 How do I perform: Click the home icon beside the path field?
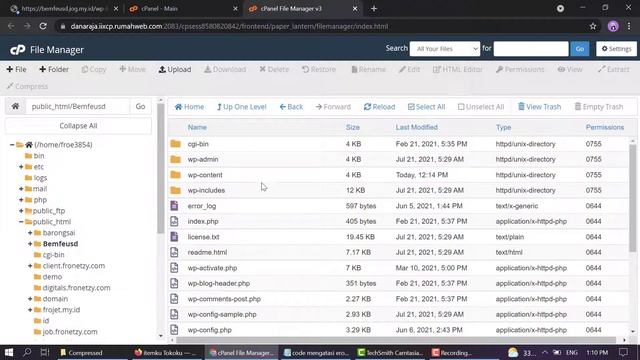[x=16, y=107]
